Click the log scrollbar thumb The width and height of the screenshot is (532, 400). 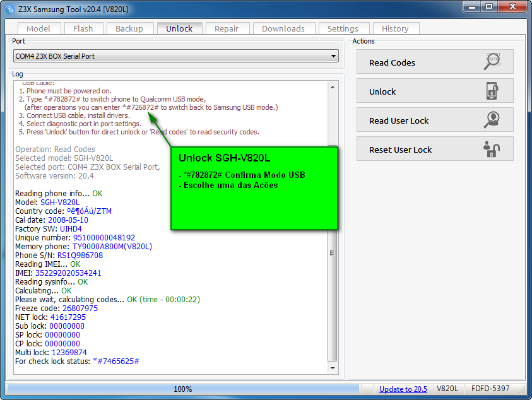pos(333,253)
